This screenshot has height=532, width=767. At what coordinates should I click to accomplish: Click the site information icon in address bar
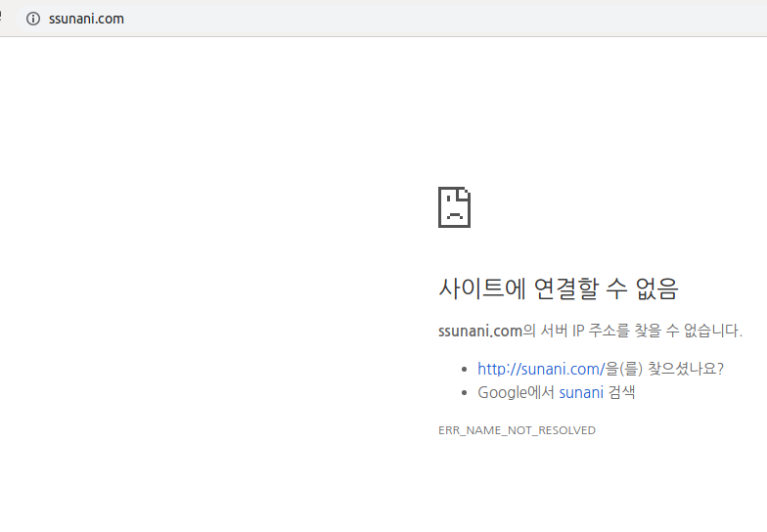33,19
